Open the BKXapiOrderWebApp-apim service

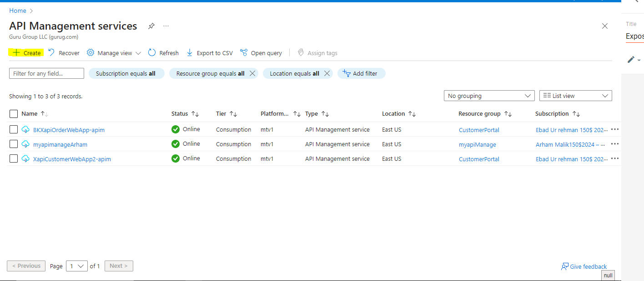tap(69, 130)
